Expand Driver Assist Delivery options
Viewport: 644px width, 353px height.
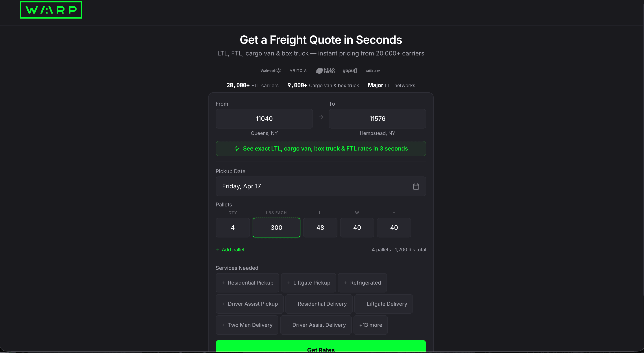[316, 325]
